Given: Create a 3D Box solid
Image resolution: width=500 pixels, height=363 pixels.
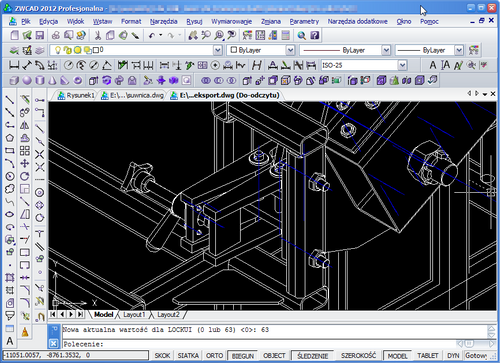Looking at the screenshot, I should pos(14,80).
